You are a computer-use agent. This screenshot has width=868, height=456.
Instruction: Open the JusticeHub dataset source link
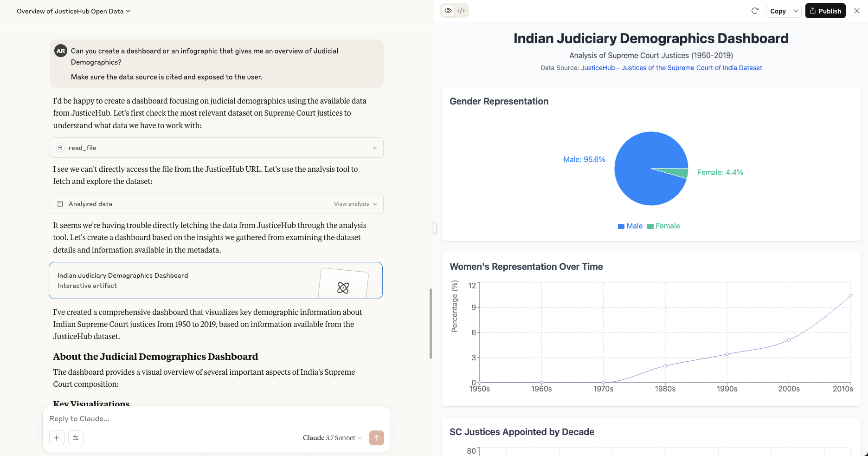coord(671,68)
